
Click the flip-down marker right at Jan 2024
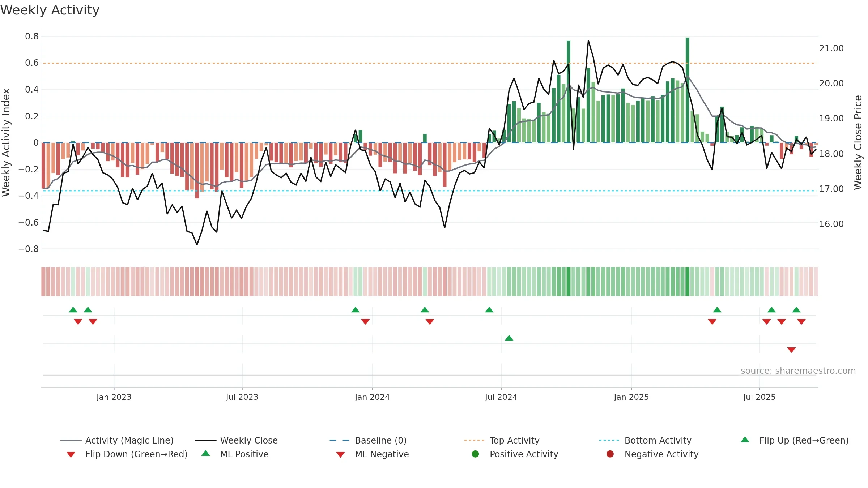coord(365,322)
